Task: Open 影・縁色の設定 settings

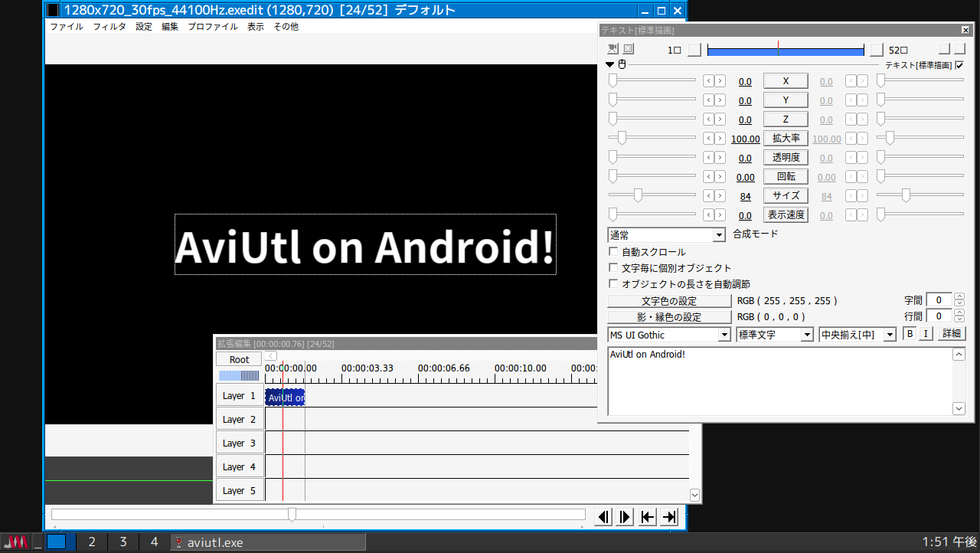Action: 669,316
